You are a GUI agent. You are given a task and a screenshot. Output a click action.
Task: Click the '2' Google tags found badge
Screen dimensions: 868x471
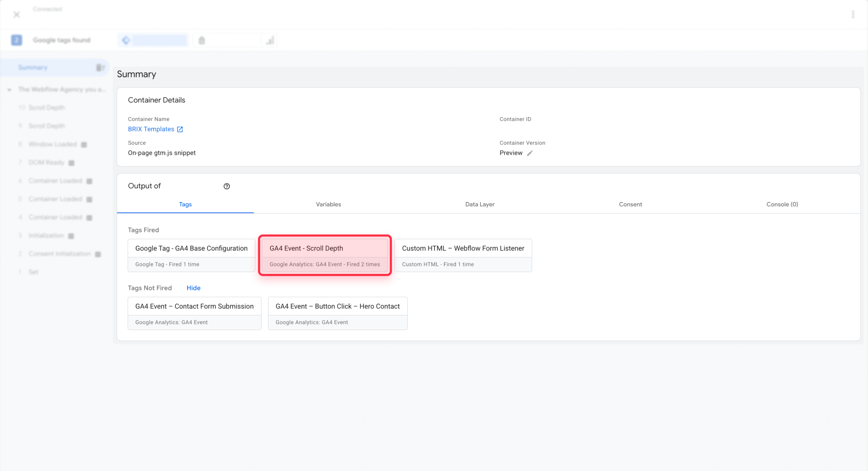pyautogui.click(x=16, y=40)
